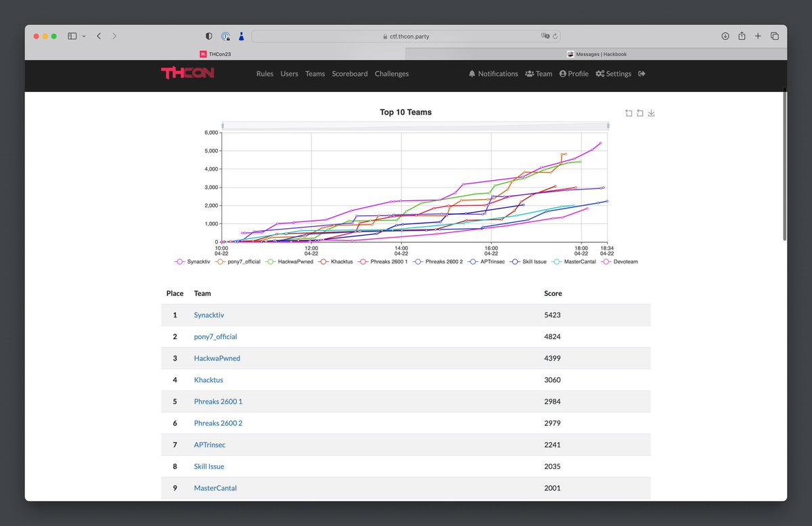Go to the Scoreboard page
Viewport: 812px width, 526px height.
350,74
